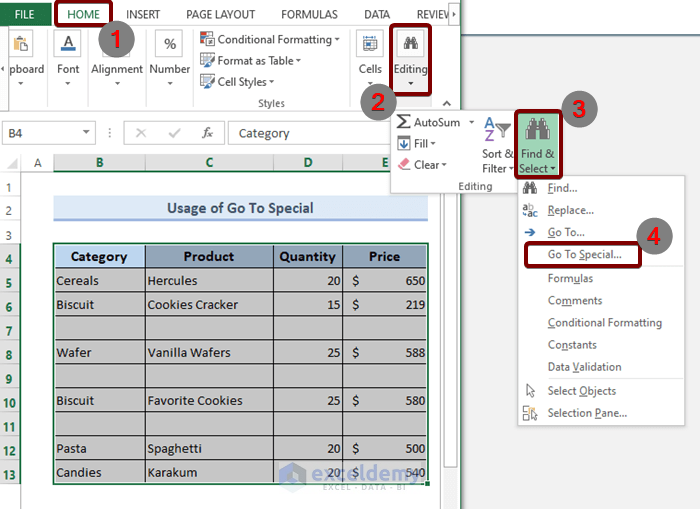This screenshot has width=700, height=509.
Task: Open the FORMULAS ribbon tab
Action: [x=309, y=14]
